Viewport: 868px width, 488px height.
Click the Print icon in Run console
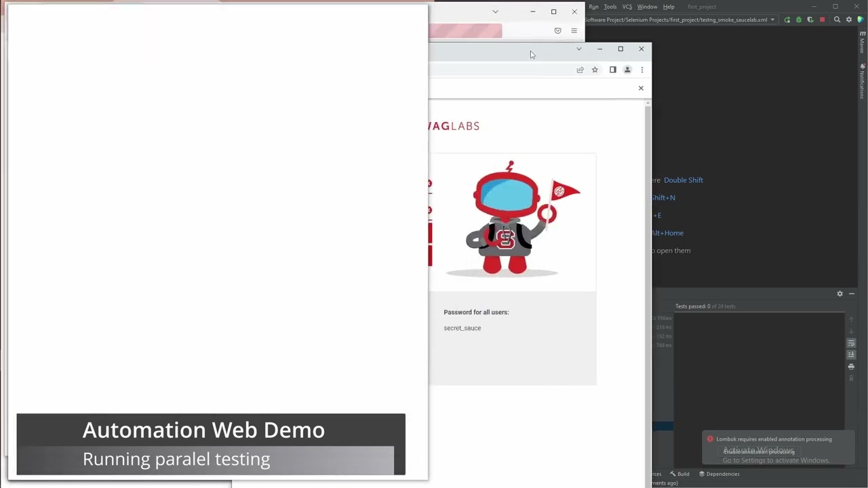click(851, 367)
